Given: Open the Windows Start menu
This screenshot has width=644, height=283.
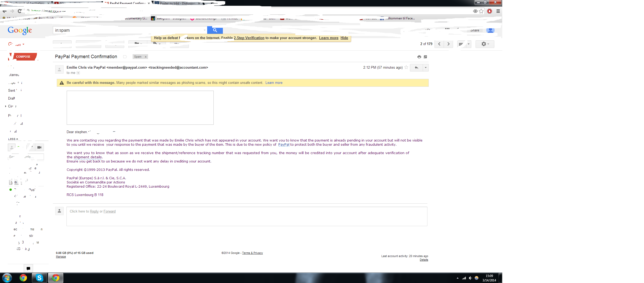Looking at the screenshot, I should coord(7,278).
